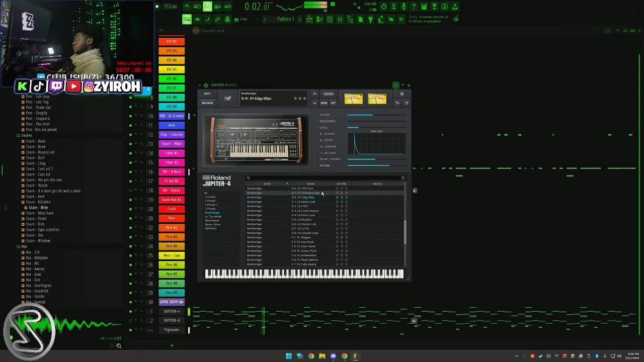This screenshot has width=644, height=362.
Task: Click the GET button in Jupiter-4
Action: (x=333, y=103)
